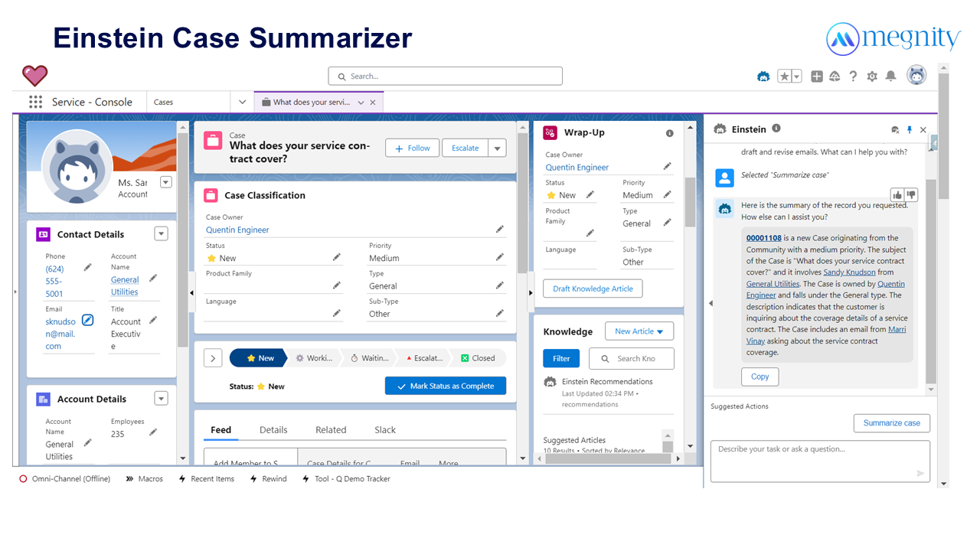Open contact header dropdown beside Ms. Sar
Viewport: 980px width, 551px height.
click(166, 182)
